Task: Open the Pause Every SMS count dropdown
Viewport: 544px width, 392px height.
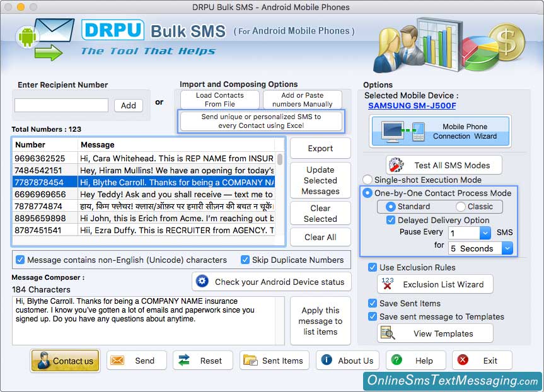Action: pyautogui.click(x=485, y=233)
